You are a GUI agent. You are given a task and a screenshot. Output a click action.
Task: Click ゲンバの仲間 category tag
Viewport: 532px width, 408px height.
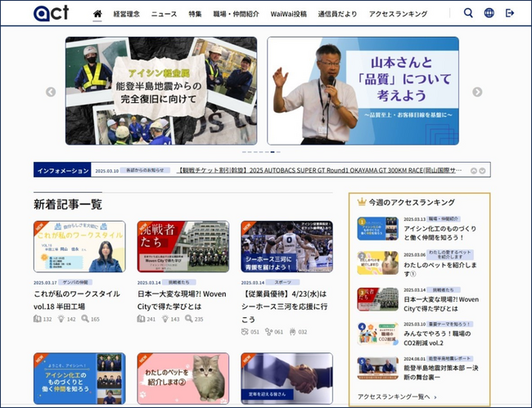tap(75, 282)
